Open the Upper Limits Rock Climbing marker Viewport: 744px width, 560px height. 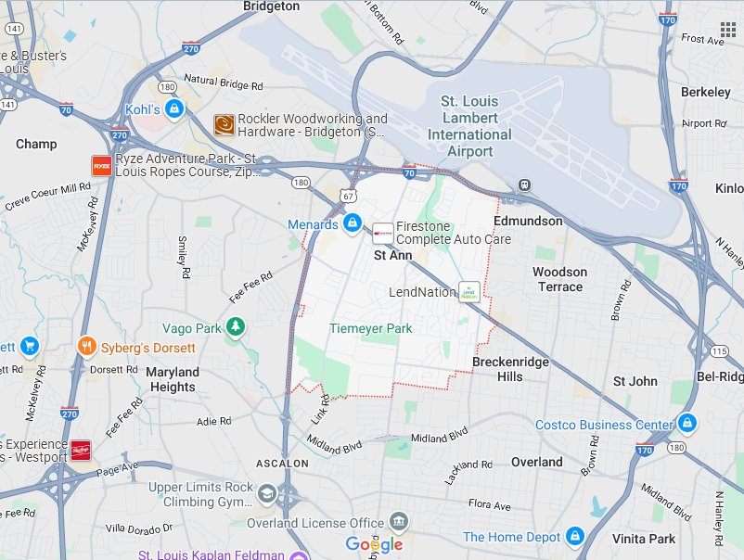pyautogui.click(x=266, y=494)
